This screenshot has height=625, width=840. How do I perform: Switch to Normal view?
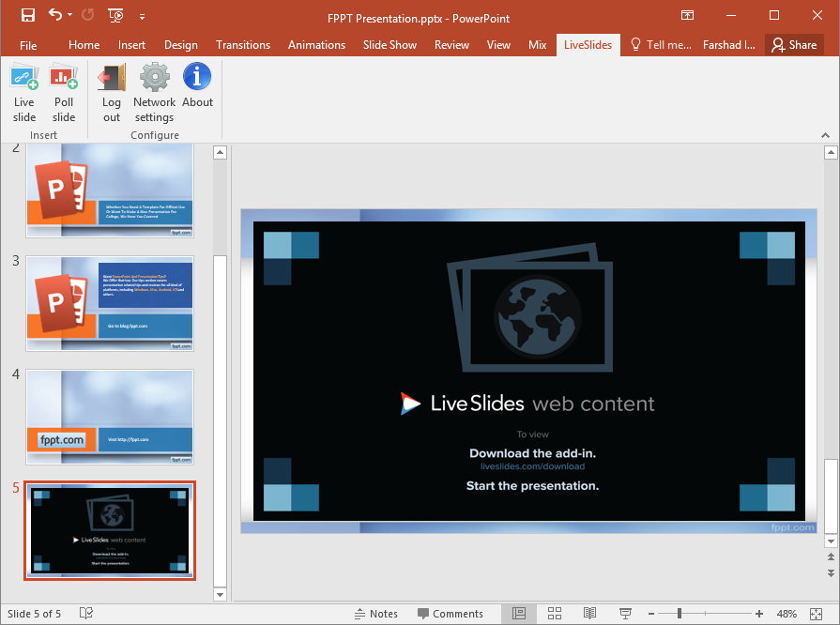pos(519,614)
